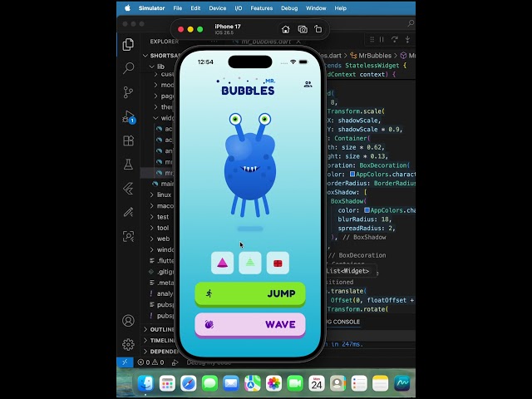Tap the JUMP button
Image resolution: width=532 pixels, height=399 pixels.
[250, 293]
